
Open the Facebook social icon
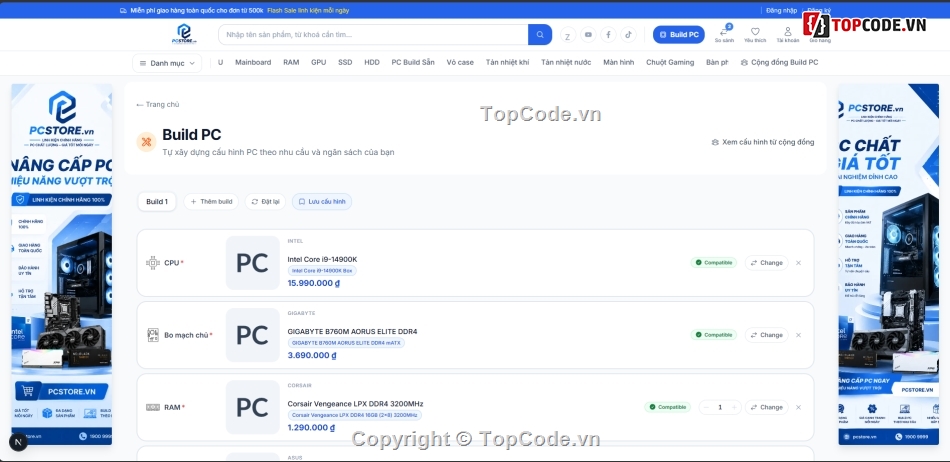[x=608, y=35]
